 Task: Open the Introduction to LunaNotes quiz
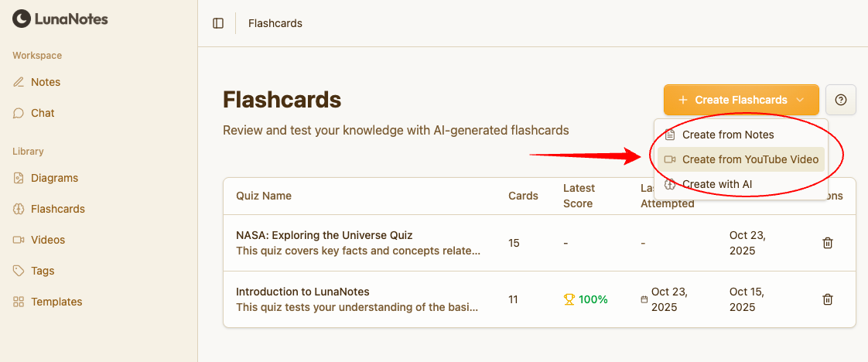[x=302, y=292]
